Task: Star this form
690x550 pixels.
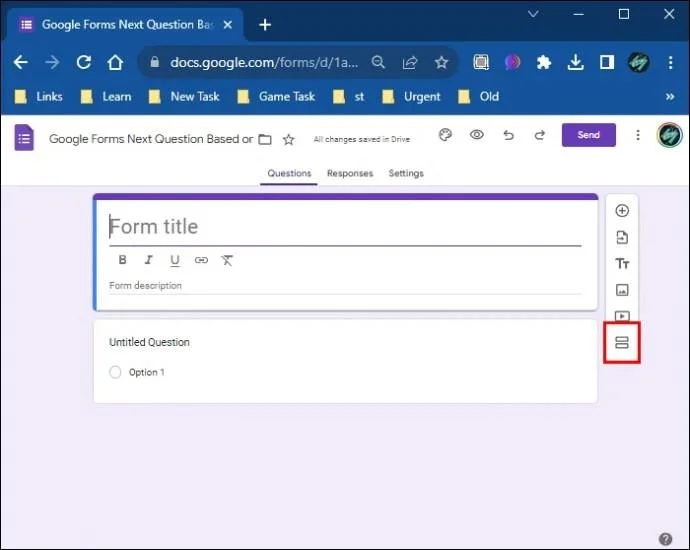Action: (x=289, y=139)
